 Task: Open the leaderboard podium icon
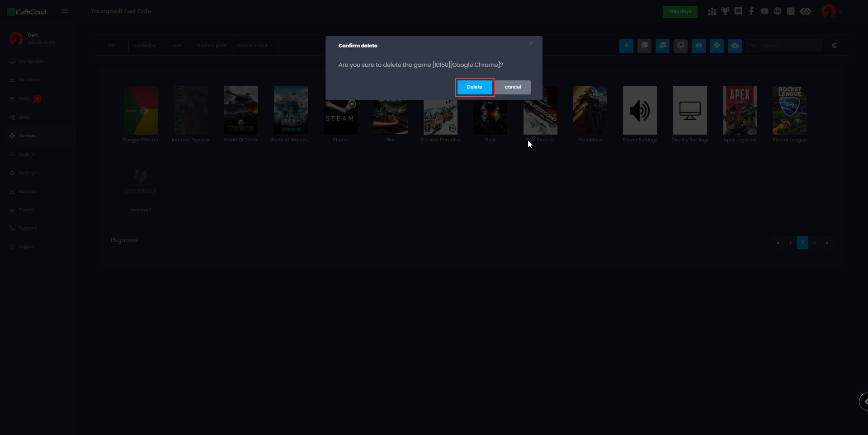coord(712,11)
